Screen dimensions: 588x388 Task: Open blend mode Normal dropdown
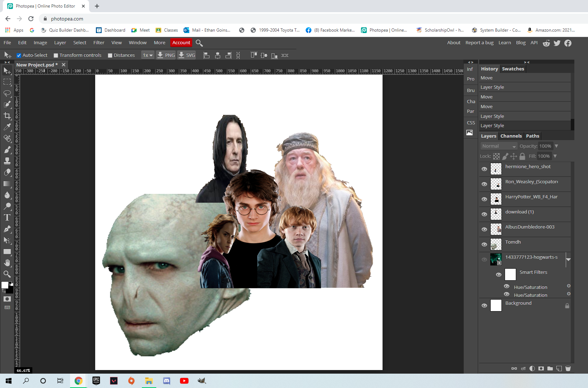[x=499, y=146]
